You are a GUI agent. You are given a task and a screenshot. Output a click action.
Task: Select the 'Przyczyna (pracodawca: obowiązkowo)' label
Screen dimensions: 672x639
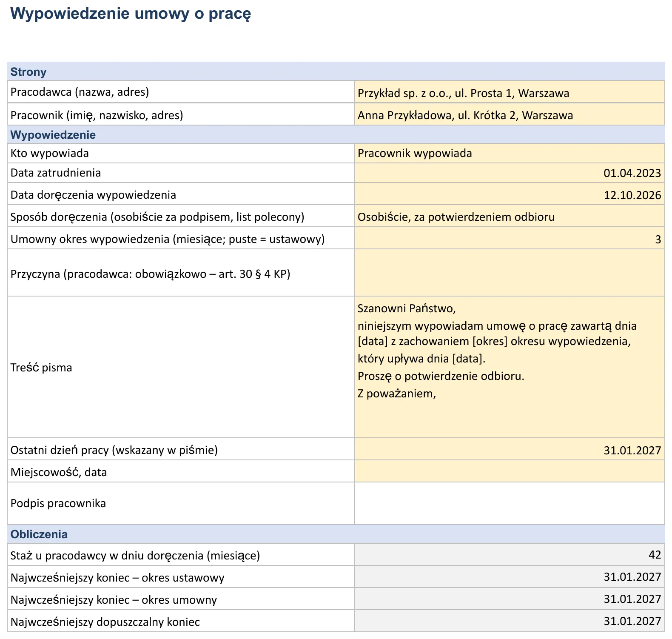[150, 274]
